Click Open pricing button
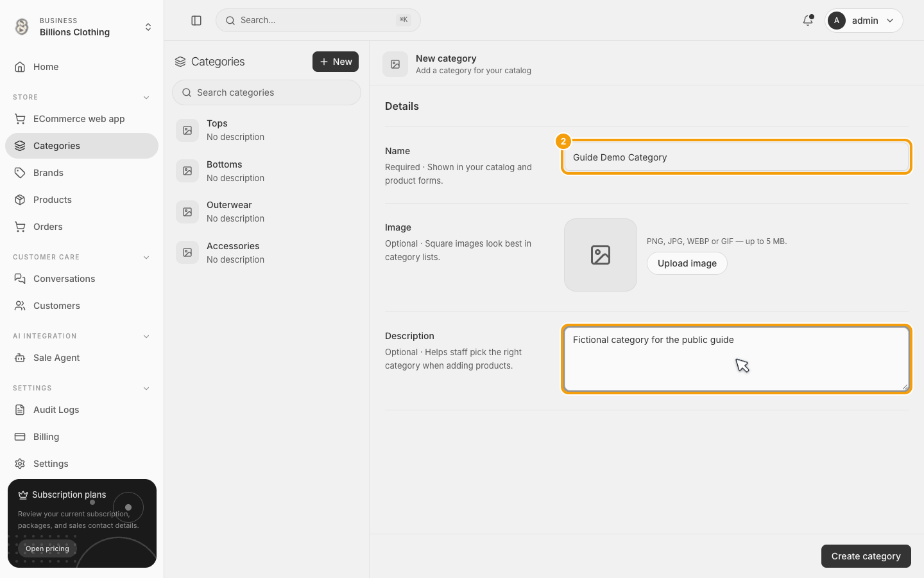Screen dimensions: 924x578 (47, 548)
